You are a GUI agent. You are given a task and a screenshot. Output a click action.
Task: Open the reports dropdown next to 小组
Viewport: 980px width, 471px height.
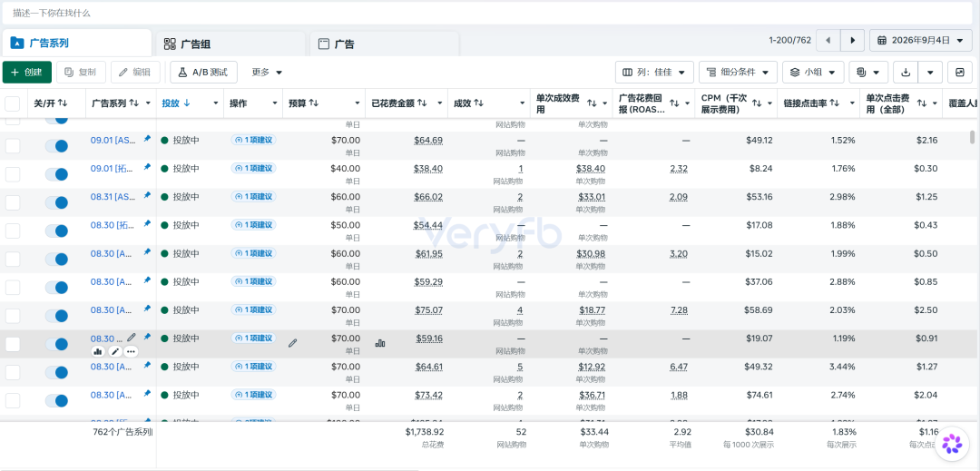pos(868,72)
